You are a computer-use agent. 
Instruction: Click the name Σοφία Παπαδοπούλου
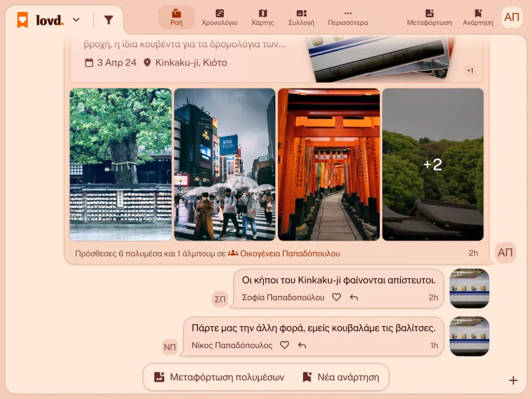pyautogui.click(x=283, y=298)
